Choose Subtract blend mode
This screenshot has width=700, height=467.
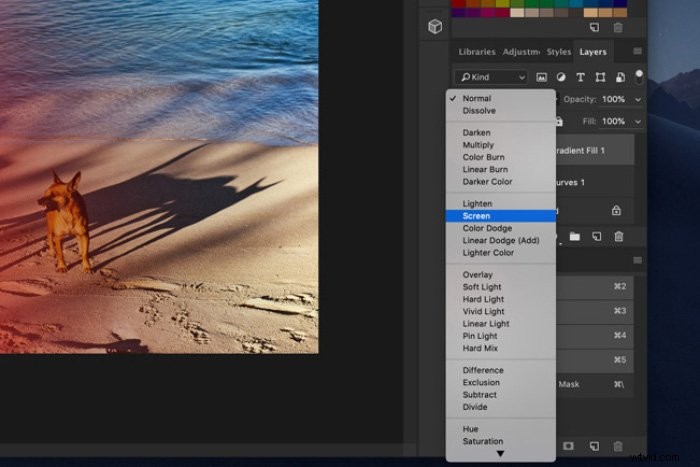[x=501, y=395]
